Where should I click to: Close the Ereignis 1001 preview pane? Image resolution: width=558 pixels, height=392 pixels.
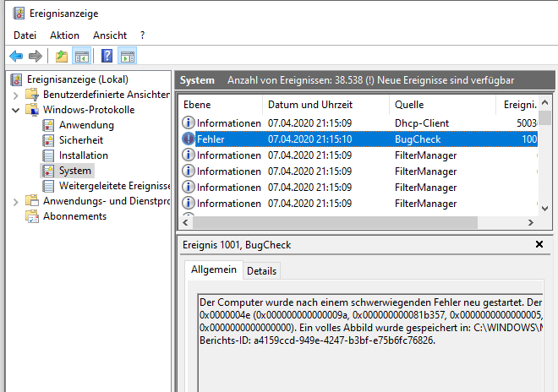(x=539, y=244)
